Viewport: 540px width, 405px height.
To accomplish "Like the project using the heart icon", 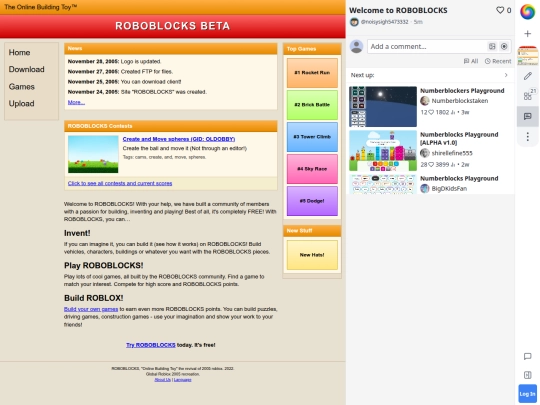I will tap(500, 10).
